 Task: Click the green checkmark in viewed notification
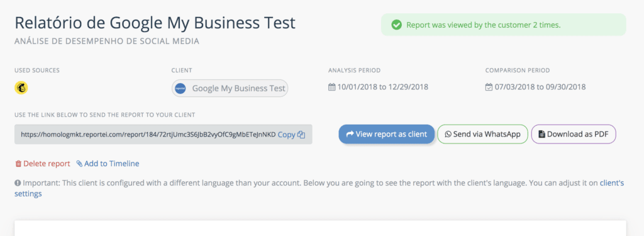[396, 25]
